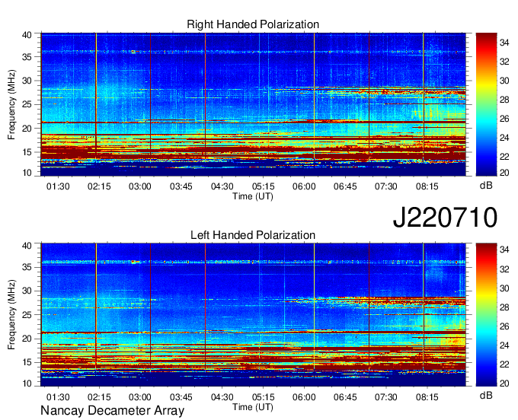The width and height of the screenshot is (518, 420).
Task: Click the '04:30' time tick of Left Handed plot
Action: tap(222, 397)
